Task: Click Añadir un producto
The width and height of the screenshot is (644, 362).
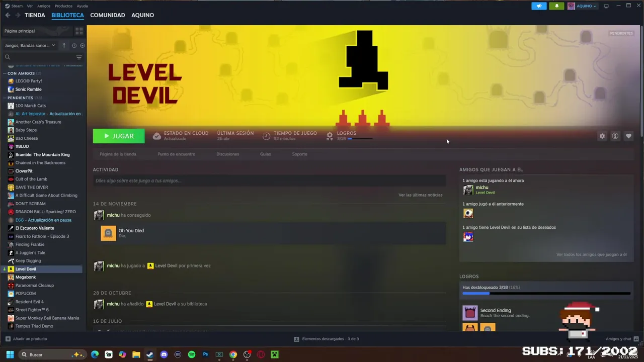Action: point(26,339)
